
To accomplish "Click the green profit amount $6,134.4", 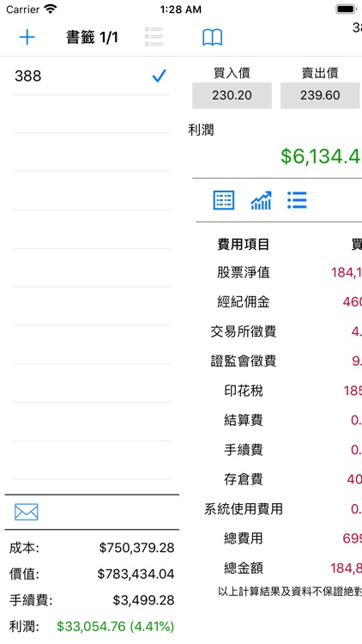I will pos(321,156).
